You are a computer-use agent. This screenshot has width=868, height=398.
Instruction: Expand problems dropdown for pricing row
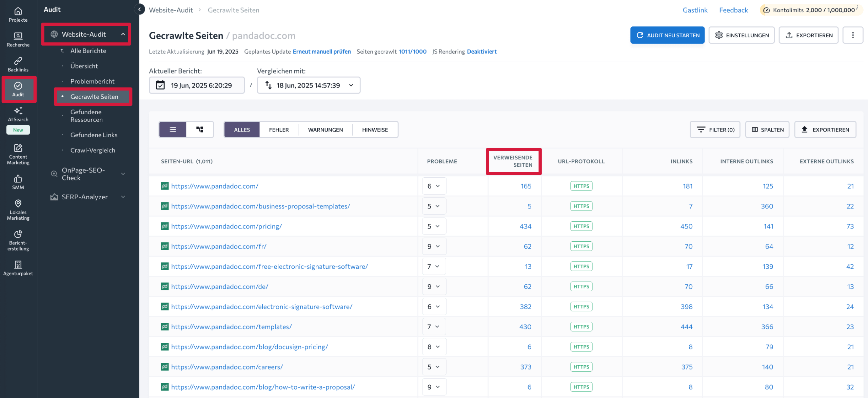point(434,226)
